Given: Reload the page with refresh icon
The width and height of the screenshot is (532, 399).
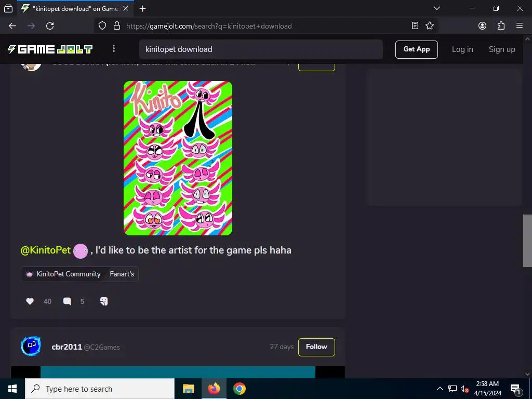Looking at the screenshot, I should (x=50, y=26).
